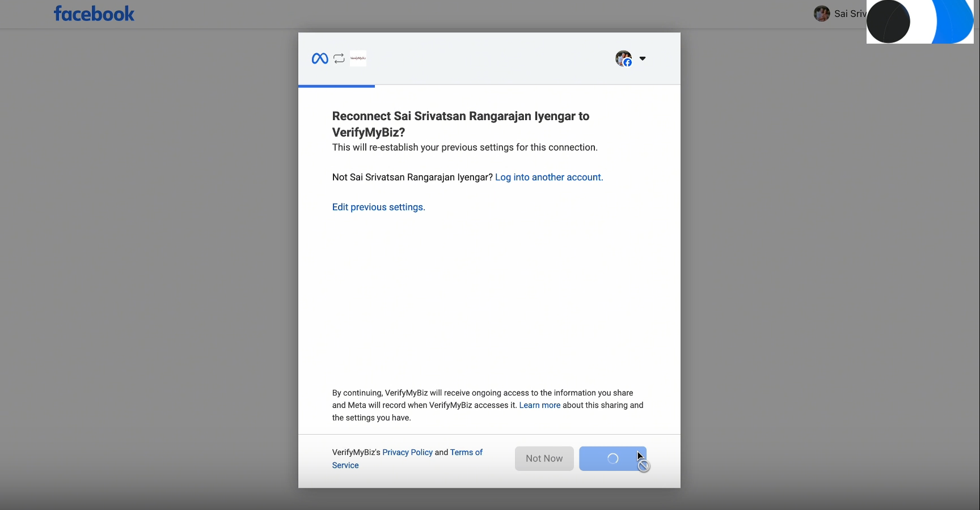Open VerifyMyBiz's Privacy Policy
This screenshot has height=510, width=980.
[407, 452]
